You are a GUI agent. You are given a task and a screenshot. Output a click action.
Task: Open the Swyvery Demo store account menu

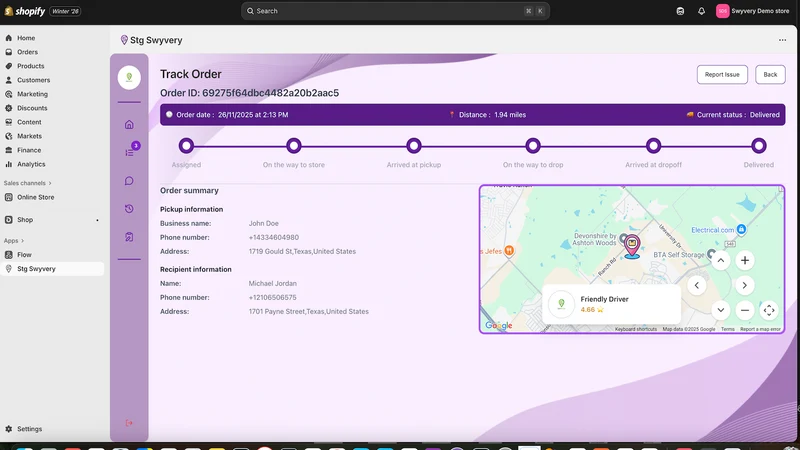753,11
